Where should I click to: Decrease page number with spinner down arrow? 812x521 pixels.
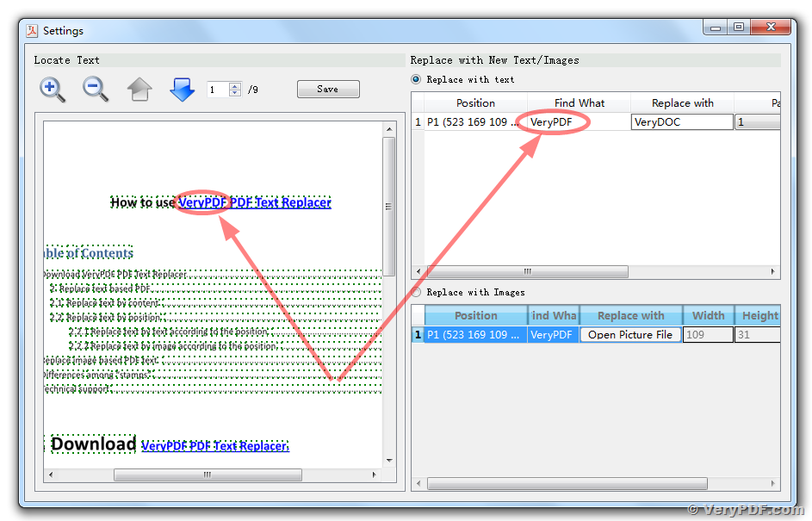coord(235,93)
